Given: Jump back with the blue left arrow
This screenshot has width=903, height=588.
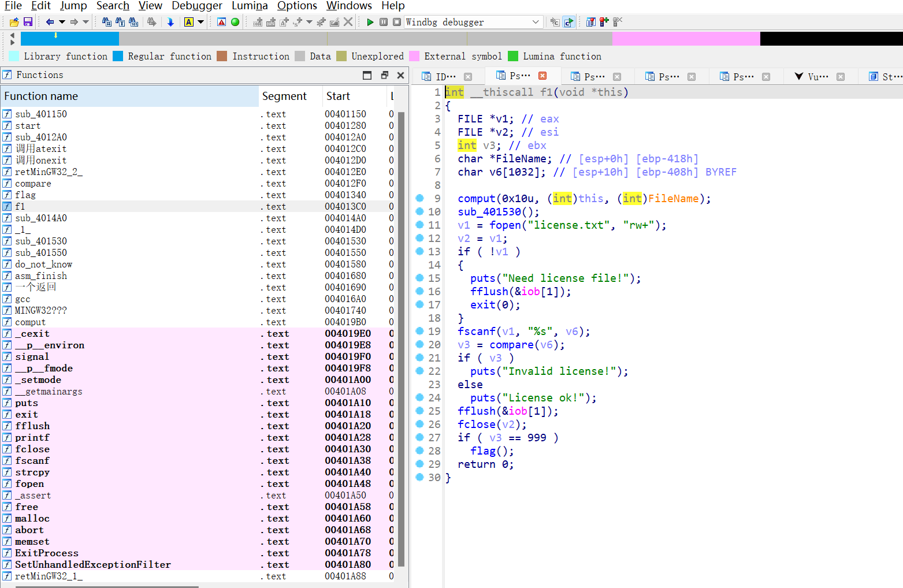Looking at the screenshot, I should pos(50,22).
